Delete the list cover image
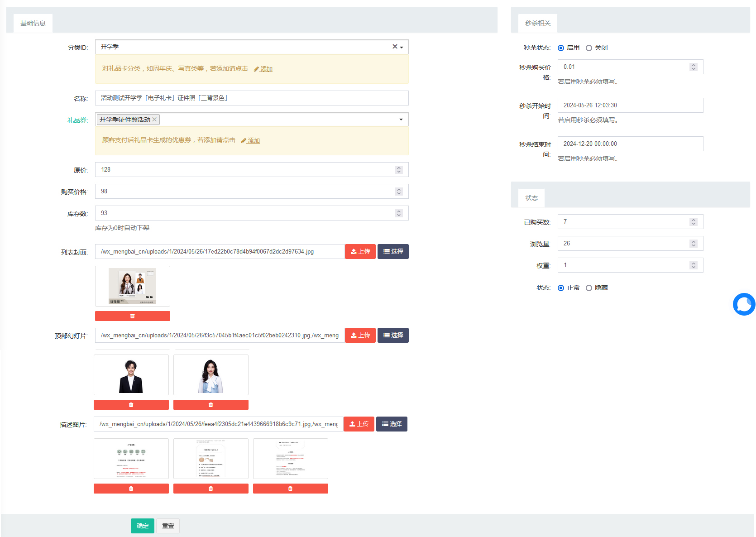The image size is (756, 537). (x=132, y=316)
